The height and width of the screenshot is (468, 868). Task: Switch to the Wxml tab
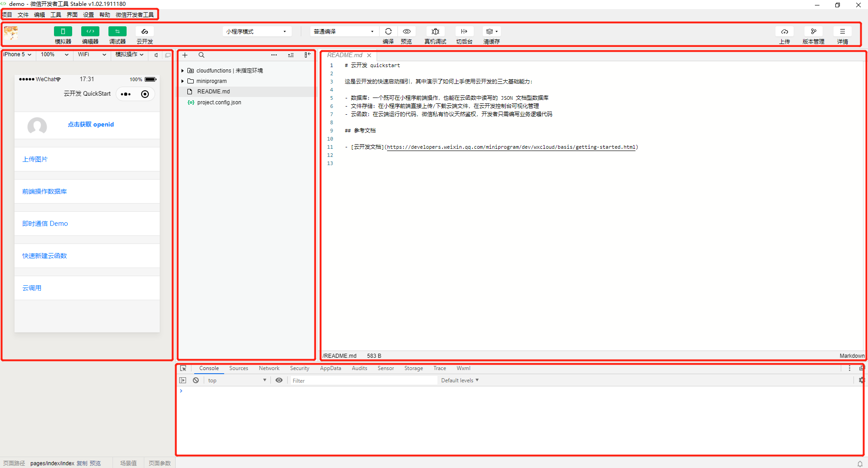[x=463, y=368]
